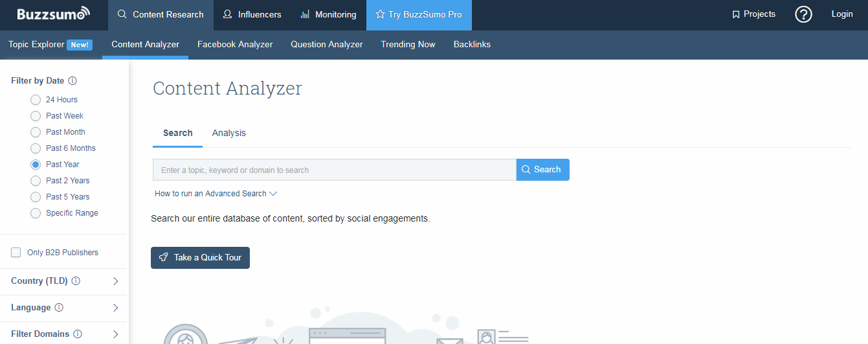Expand the Country (TLD) filter chevron

[116, 281]
